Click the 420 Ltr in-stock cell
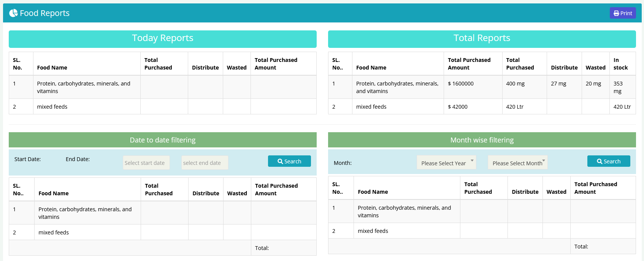The width and height of the screenshot is (644, 261). 622,107
